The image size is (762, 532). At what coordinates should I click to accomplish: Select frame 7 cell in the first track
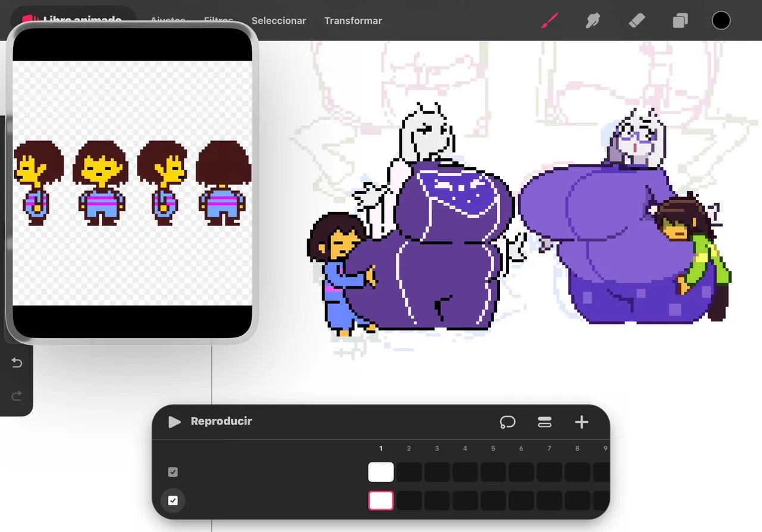click(x=549, y=472)
